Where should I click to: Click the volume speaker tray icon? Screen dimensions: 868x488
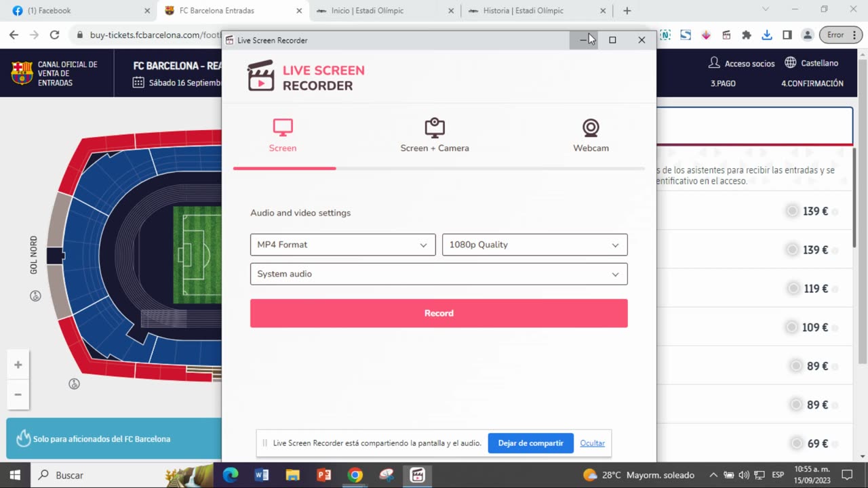[744, 475]
